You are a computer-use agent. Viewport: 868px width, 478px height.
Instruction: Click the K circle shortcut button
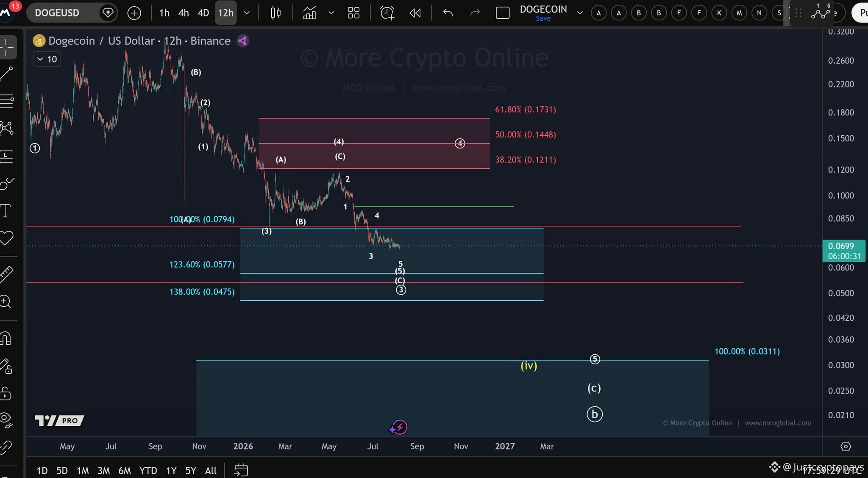tap(719, 13)
